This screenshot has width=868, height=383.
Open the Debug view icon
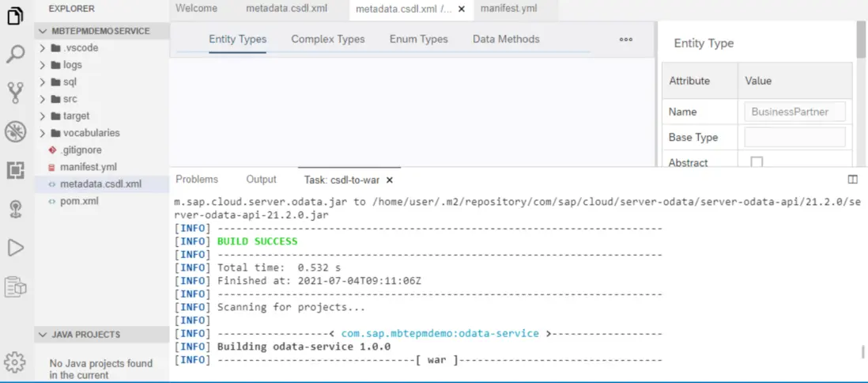coord(15,131)
